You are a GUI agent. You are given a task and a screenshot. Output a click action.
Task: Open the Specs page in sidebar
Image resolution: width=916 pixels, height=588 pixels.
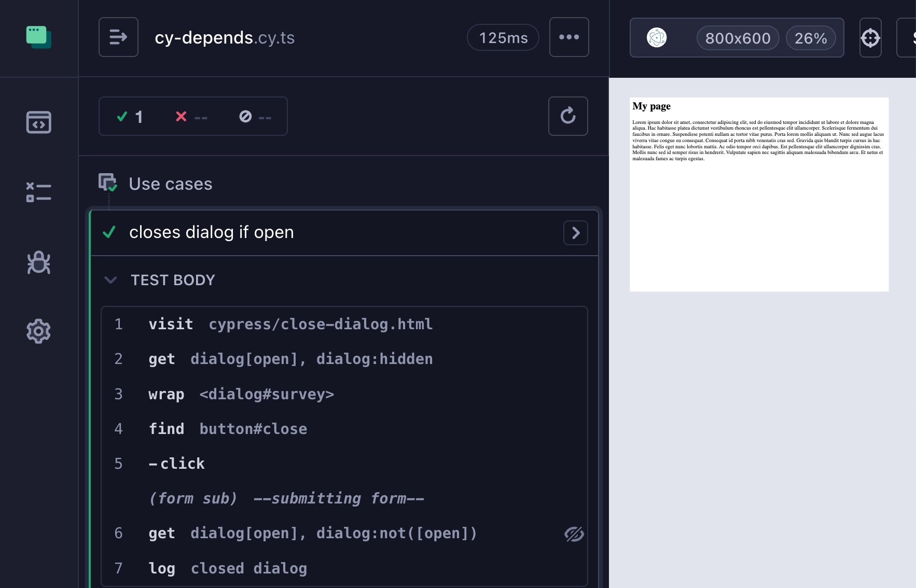39,122
